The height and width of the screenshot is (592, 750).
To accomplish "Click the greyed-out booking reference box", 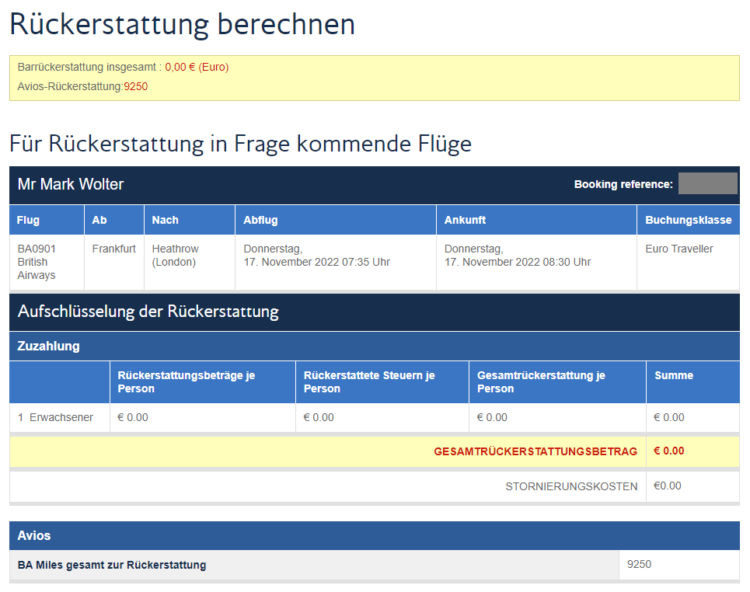I will 707,184.
